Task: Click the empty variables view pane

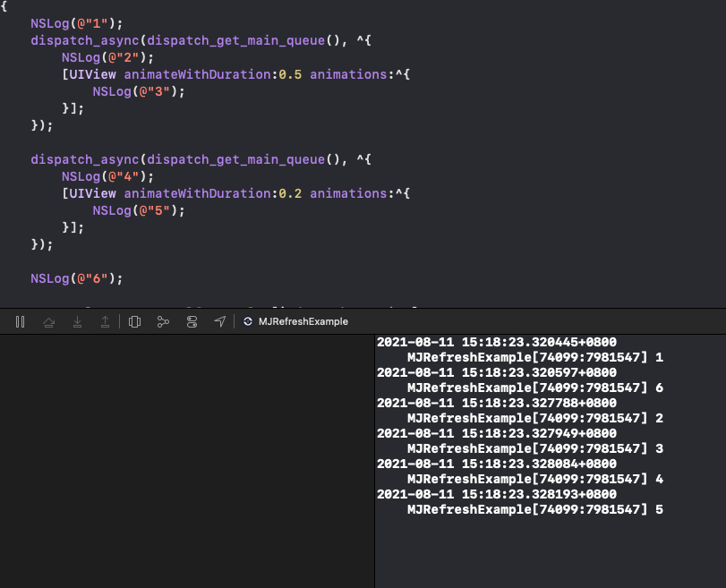Action: [186, 461]
